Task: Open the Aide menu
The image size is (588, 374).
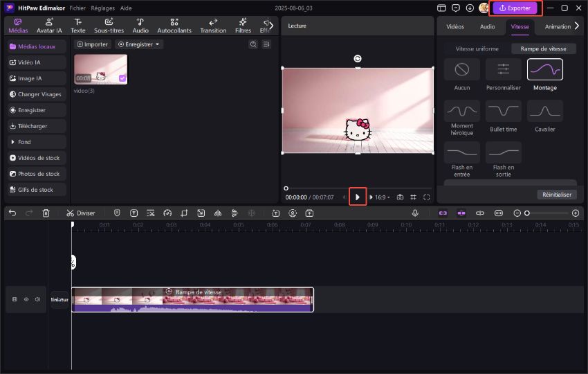Action: tap(126, 8)
